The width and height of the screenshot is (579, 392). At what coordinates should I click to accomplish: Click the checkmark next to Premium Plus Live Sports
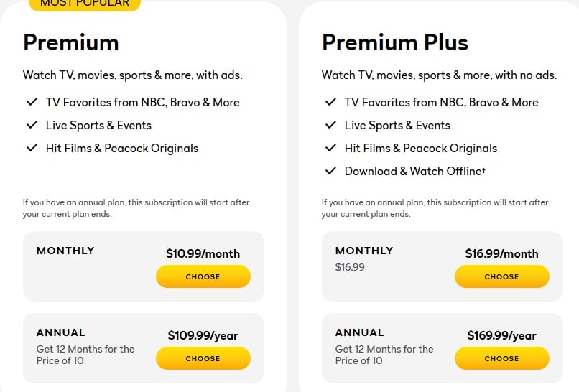click(330, 125)
